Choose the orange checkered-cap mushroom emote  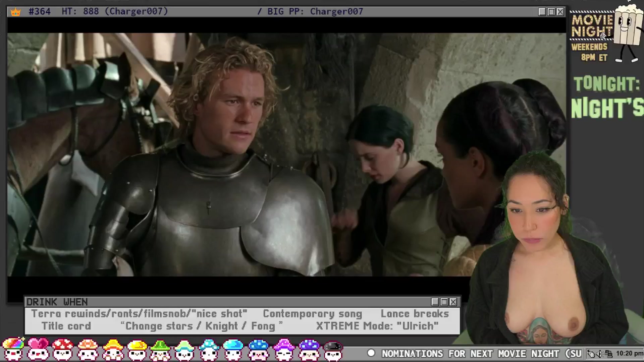click(88, 349)
